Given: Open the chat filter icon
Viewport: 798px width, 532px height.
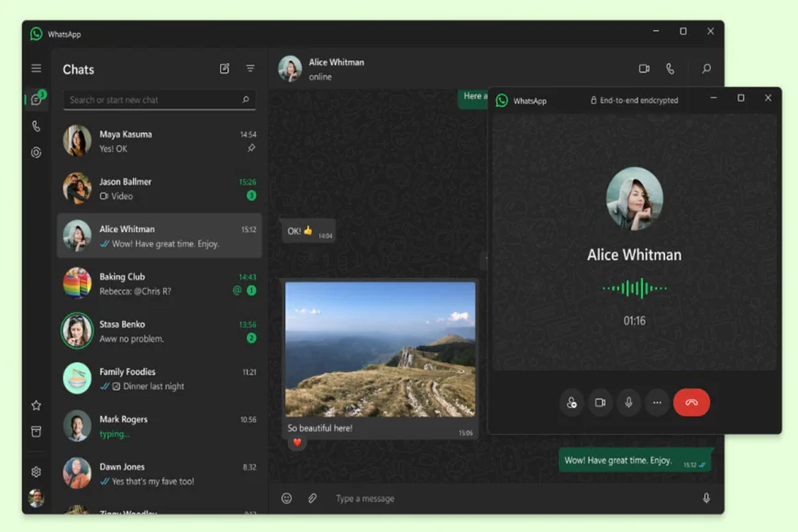Looking at the screenshot, I should pyautogui.click(x=249, y=68).
